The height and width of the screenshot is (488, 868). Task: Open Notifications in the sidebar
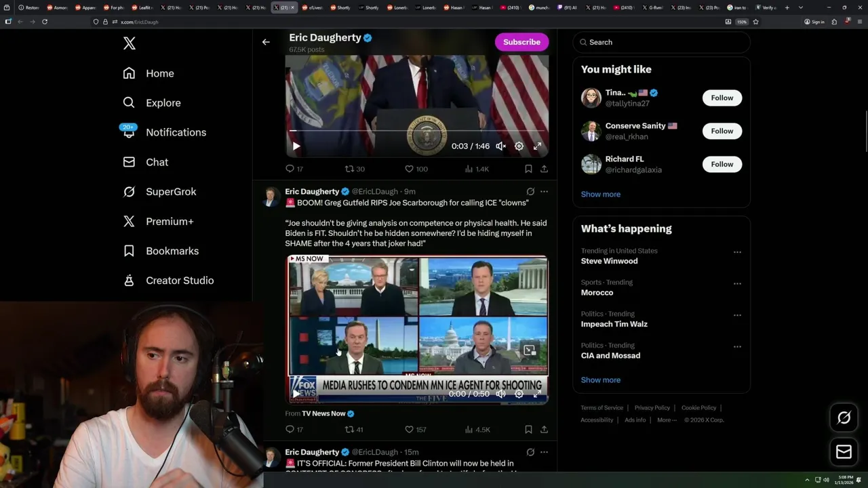(163, 132)
